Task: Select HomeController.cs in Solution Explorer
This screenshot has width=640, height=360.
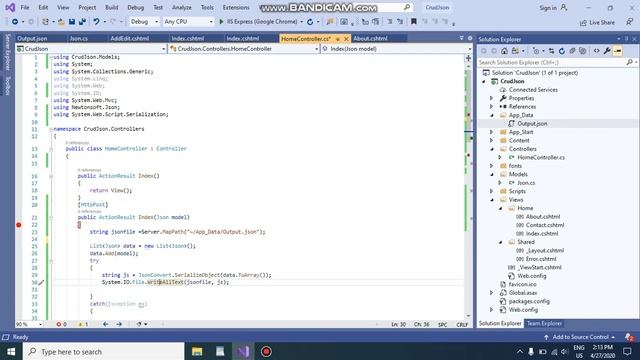Action: [541, 158]
